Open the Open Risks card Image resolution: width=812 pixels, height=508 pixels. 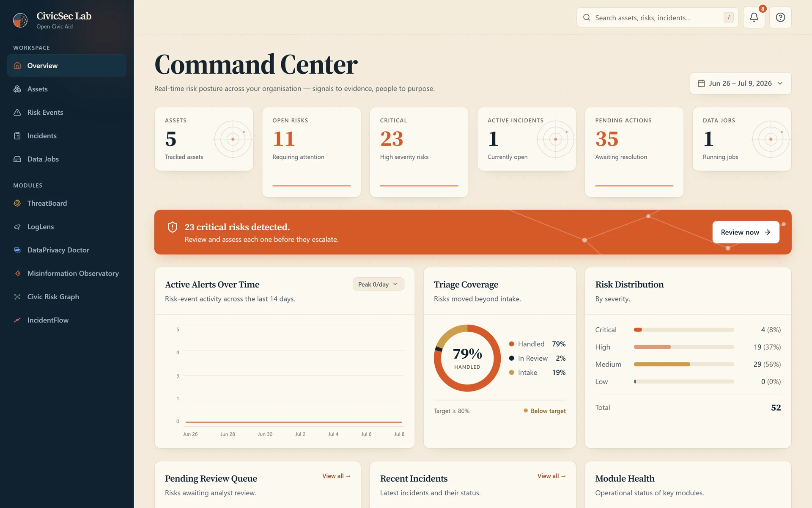point(311,152)
